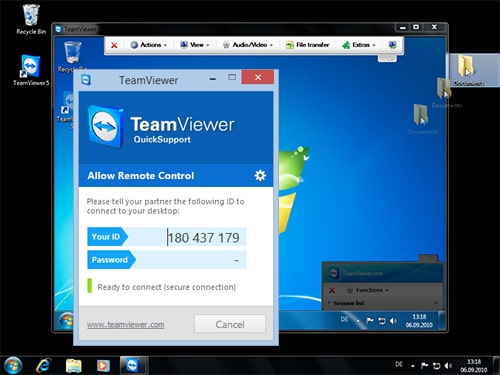This screenshot has height=375, width=500.
Task: Close the remote session using the red X in the toolbar
Action: click(114, 45)
